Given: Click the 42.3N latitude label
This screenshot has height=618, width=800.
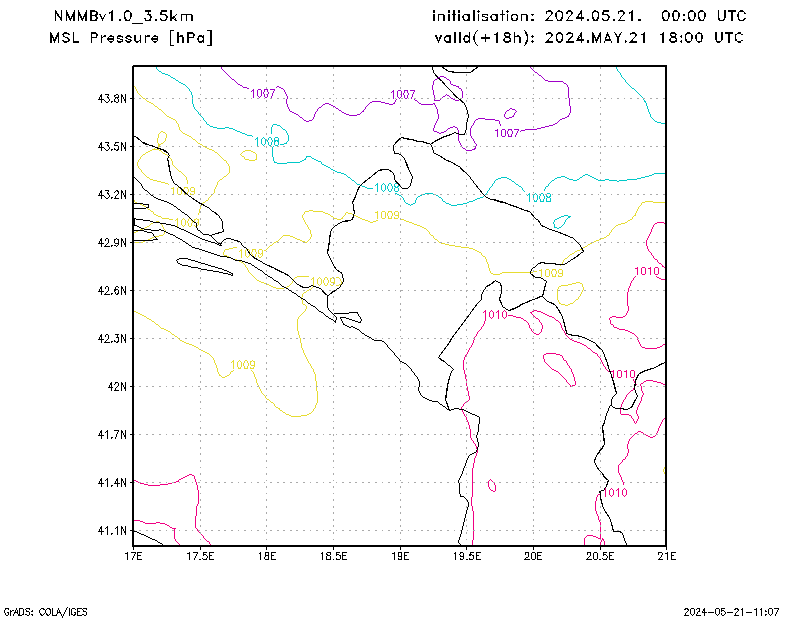Looking at the screenshot, I should coord(112,338).
